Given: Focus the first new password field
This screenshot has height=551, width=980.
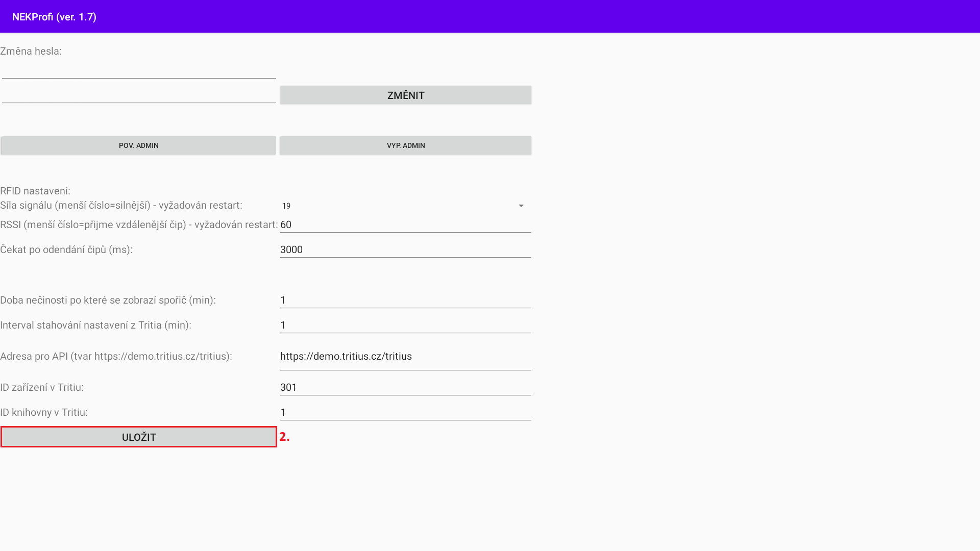Looking at the screenshot, I should (x=138, y=71).
